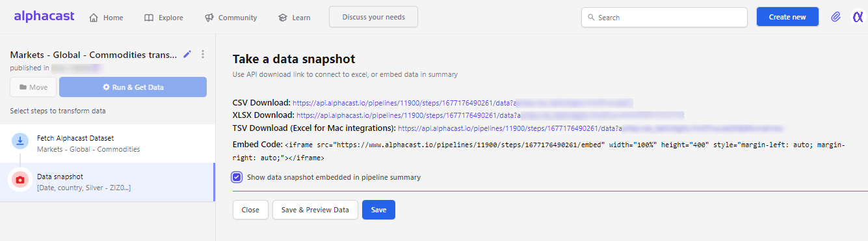This screenshot has width=868, height=241.
Task: Edit pipeline name with pencil icon
Action: coord(187,54)
